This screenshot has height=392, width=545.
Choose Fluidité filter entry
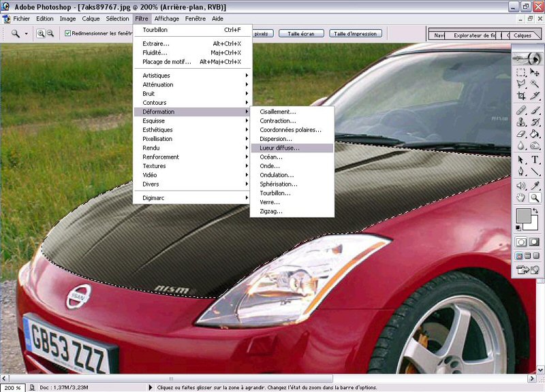(x=193, y=53)
